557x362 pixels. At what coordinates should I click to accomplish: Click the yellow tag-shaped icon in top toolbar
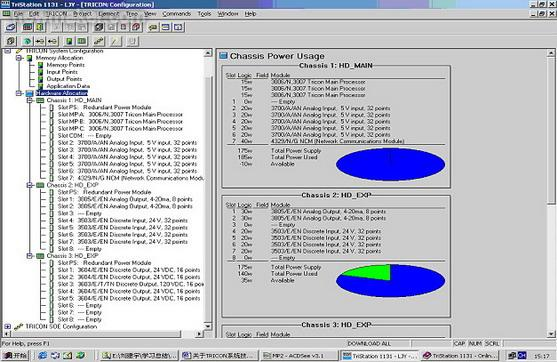coord(153,27)
